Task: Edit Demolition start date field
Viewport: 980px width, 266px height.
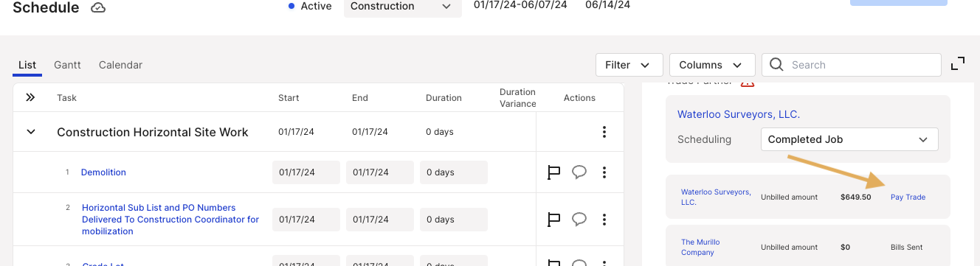Action: click(x=306, y=172)
